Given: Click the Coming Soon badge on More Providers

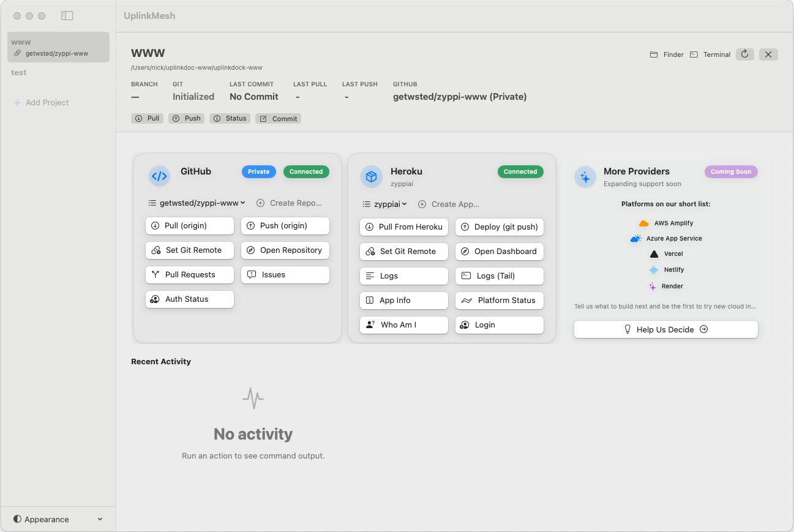Looking at the screenshot, I should [731, 172].
